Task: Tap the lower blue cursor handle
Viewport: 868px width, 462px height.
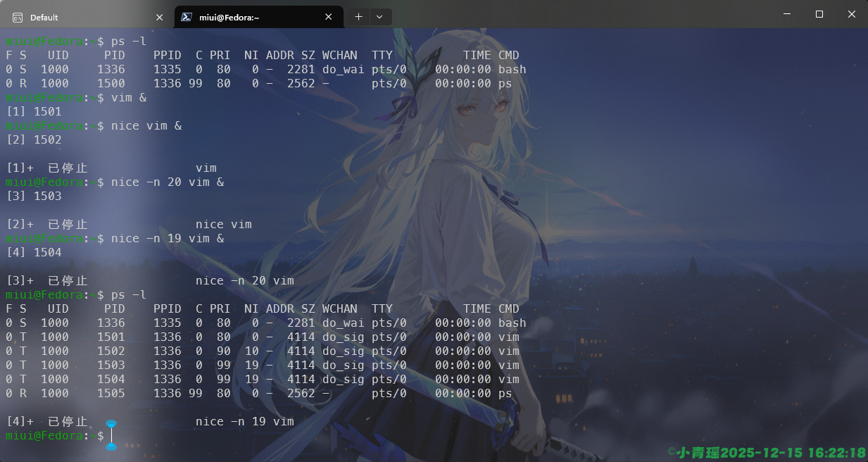Action: click(x=111, y=447)
